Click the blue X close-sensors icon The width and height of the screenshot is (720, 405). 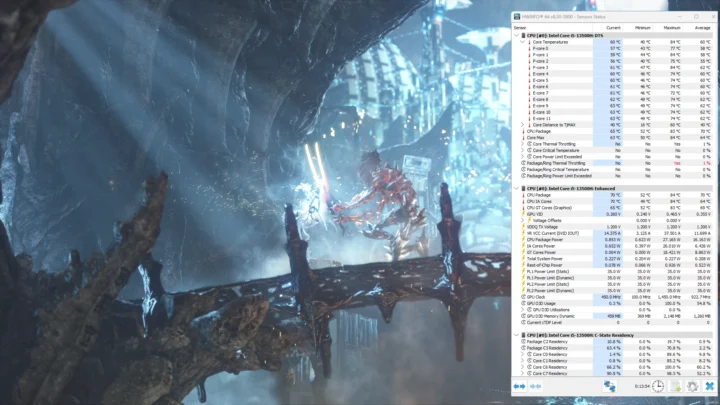(x=709, y=386)
